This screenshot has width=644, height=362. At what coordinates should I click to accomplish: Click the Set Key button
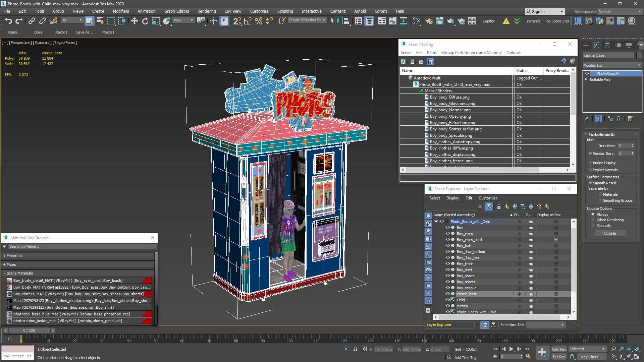pyautogui.click(x=559, y=357)
